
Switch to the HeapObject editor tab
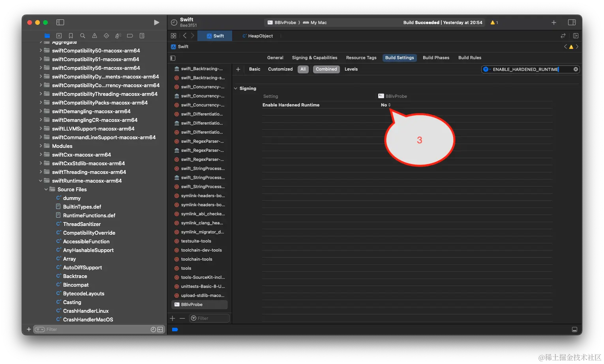(257, 36)
